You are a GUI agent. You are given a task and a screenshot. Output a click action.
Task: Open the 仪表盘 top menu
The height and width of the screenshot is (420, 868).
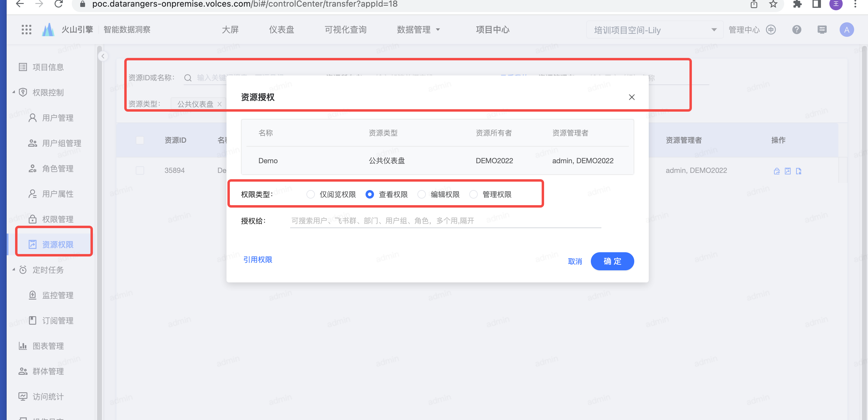coord(281,30)
